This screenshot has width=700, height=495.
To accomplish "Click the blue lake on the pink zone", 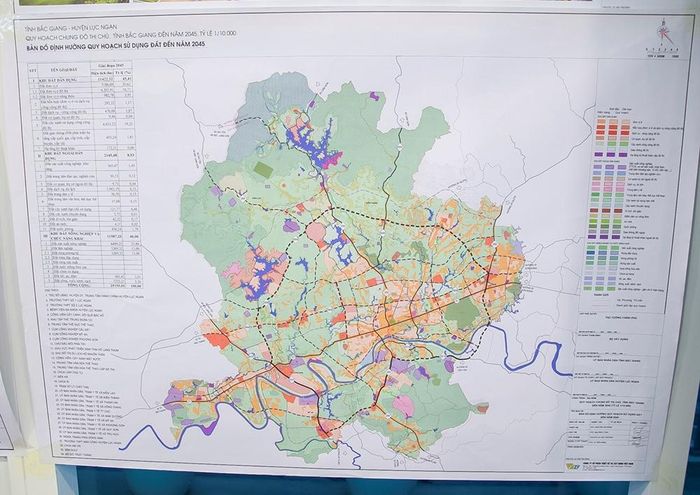I will [x=262, y=274].
